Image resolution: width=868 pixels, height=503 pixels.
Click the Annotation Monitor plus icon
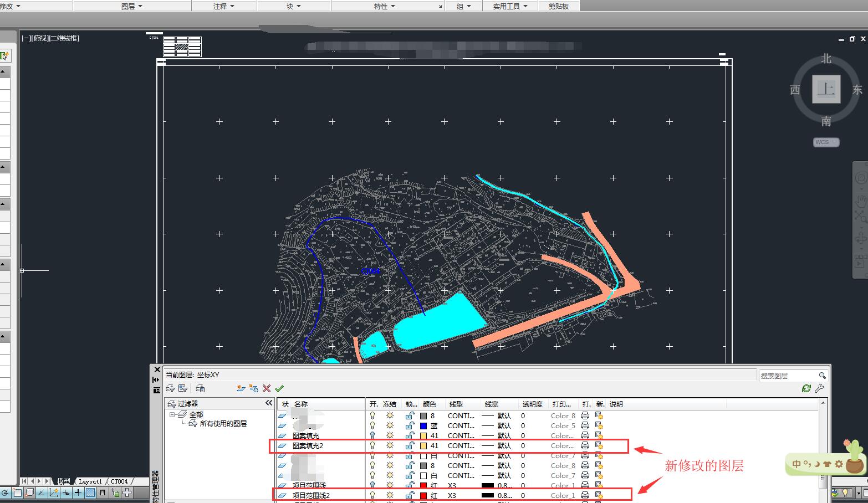pos(127,493)
